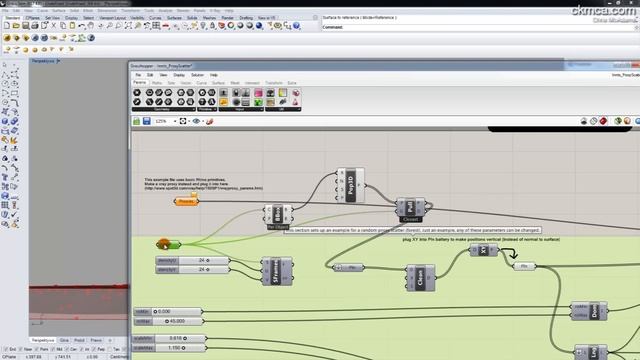The width and height of the screenshot is (640, 360).
Task: Click the Pop3D component on canvas
Action: click(351, 185)
